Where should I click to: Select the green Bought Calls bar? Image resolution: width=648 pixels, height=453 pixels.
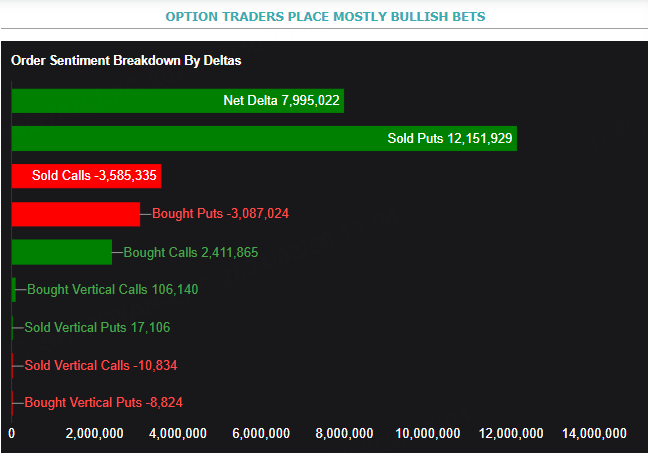pyautogui.click(x=61, y=252)
